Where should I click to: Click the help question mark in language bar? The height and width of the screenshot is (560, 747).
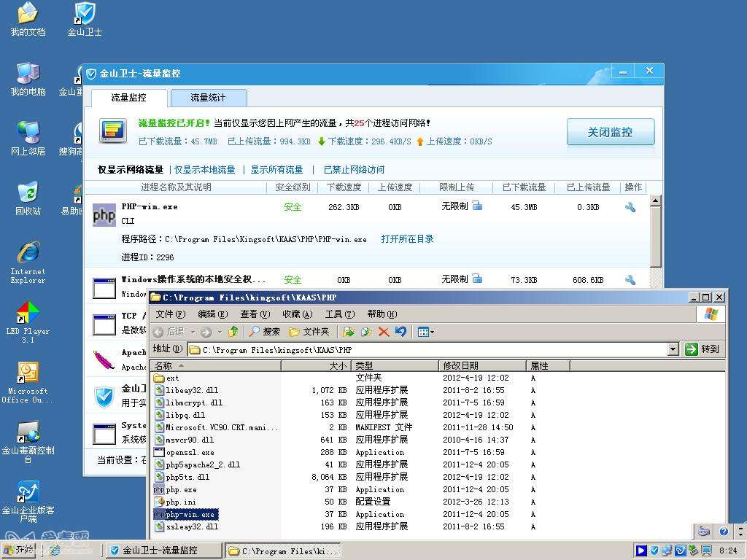[723, 532]
